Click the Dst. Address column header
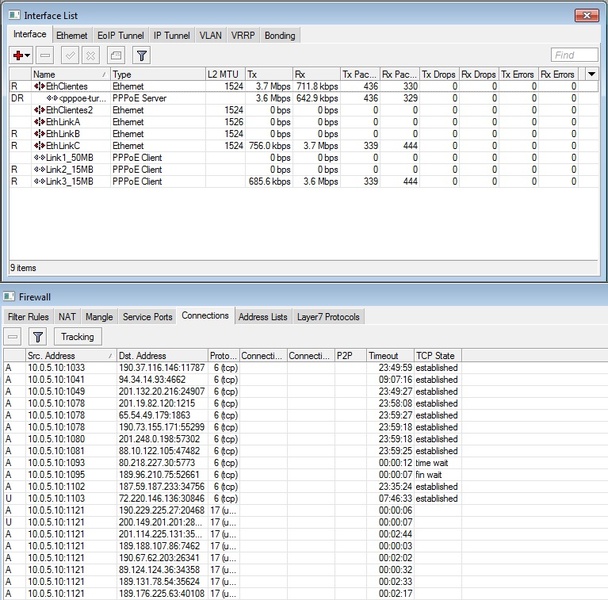Image resolution: width=608 pixels, height=600 pixels. click(x=162, y=355)
